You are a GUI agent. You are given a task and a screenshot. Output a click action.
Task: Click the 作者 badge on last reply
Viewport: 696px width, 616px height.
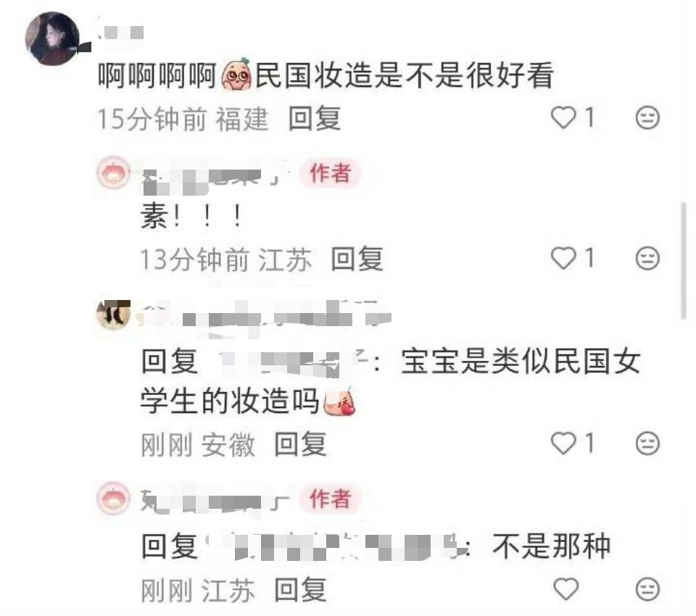pyautogui.click(x=331, y=499)
